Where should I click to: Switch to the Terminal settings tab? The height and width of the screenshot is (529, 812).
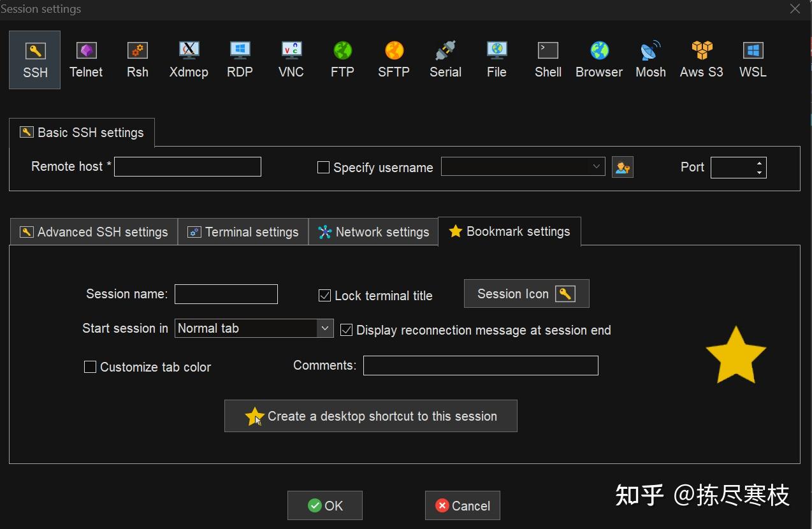click(243, 231)
